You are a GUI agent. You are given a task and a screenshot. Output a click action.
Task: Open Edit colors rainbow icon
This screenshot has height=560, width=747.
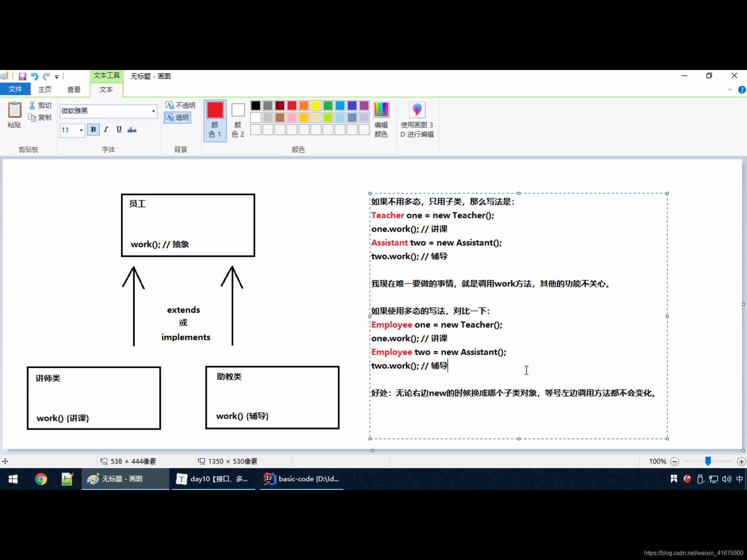(x=381, y=110)
